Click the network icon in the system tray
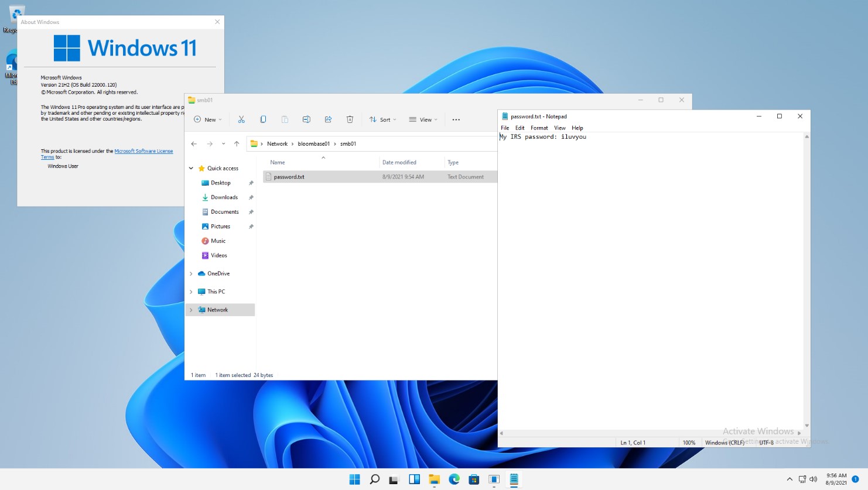Viewport: 868px width, 490px height. pyautogui.click(x=802, y=479)
